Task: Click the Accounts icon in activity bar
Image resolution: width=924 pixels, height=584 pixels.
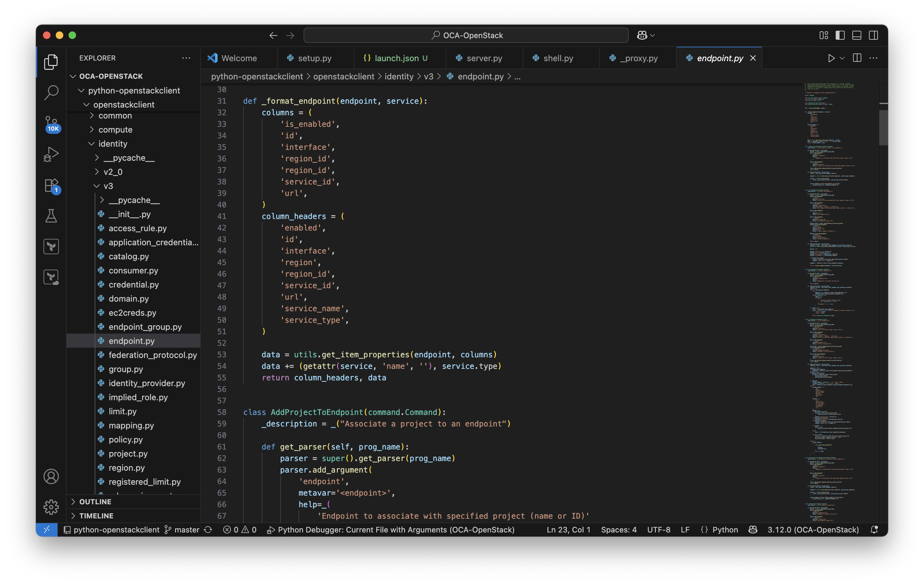Action: [x=51, y=476]
